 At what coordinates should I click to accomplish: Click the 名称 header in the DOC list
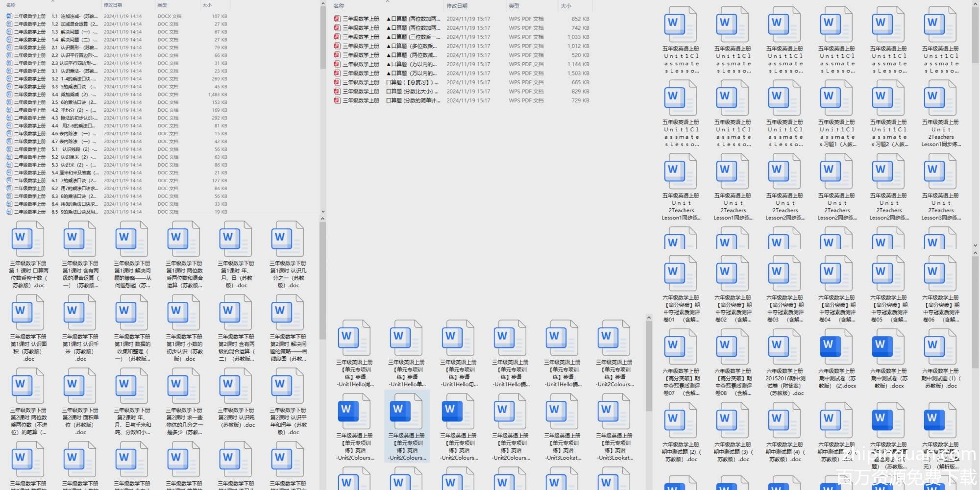point(11,5)
